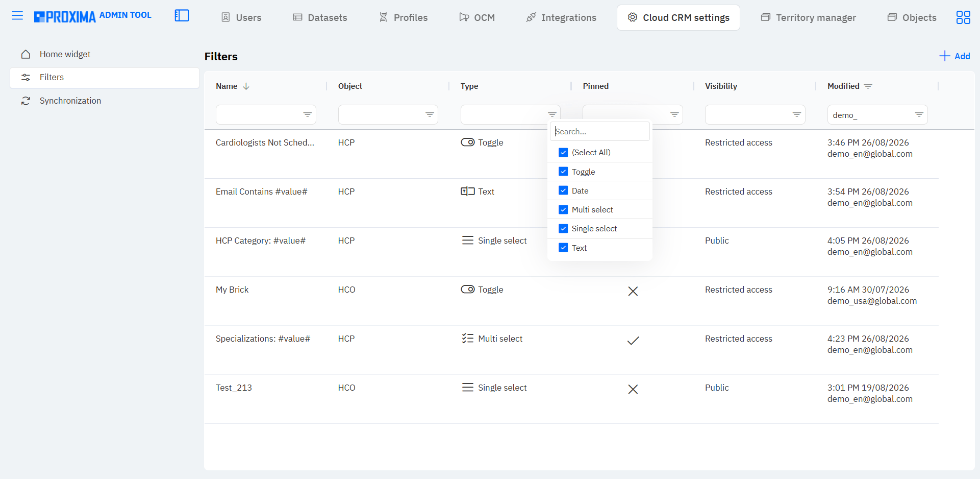Click the pinned checkmark for Specializations
This screenshot has width=980, height=479.
point(633,341)
